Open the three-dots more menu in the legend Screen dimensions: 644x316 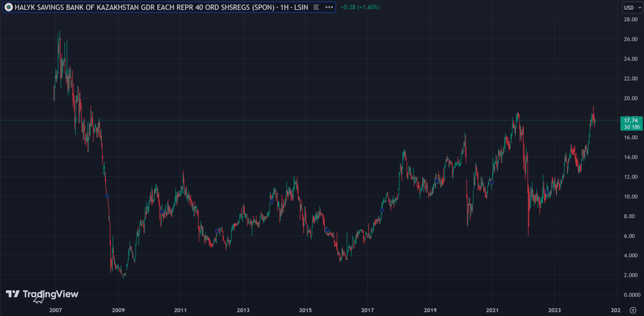click(329, 7)
